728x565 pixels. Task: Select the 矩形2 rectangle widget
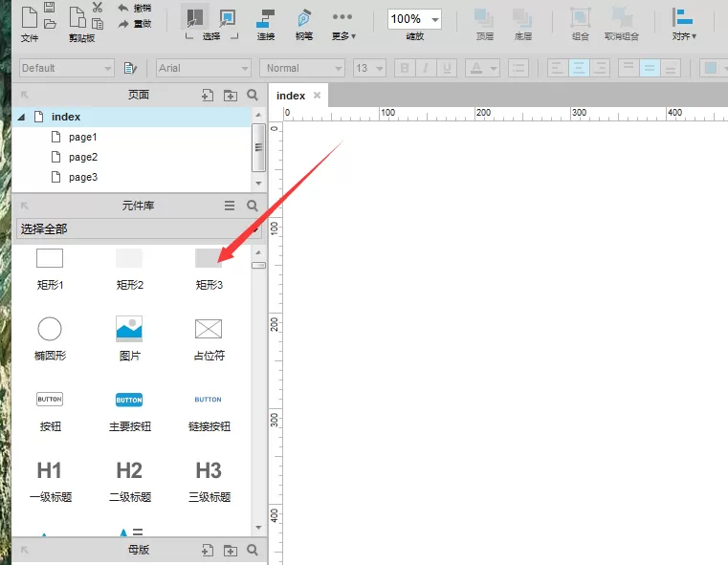click(x=129, y=269)
